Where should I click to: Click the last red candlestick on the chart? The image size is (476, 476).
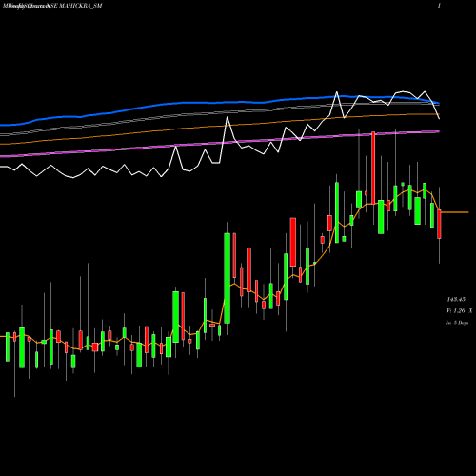(x=439, y=224)
